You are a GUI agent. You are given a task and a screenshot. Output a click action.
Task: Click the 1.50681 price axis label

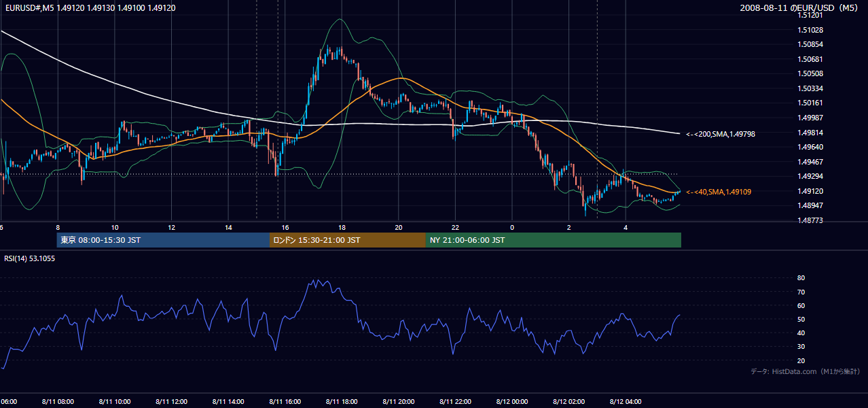pyautogui.click(x=810, y=59)
